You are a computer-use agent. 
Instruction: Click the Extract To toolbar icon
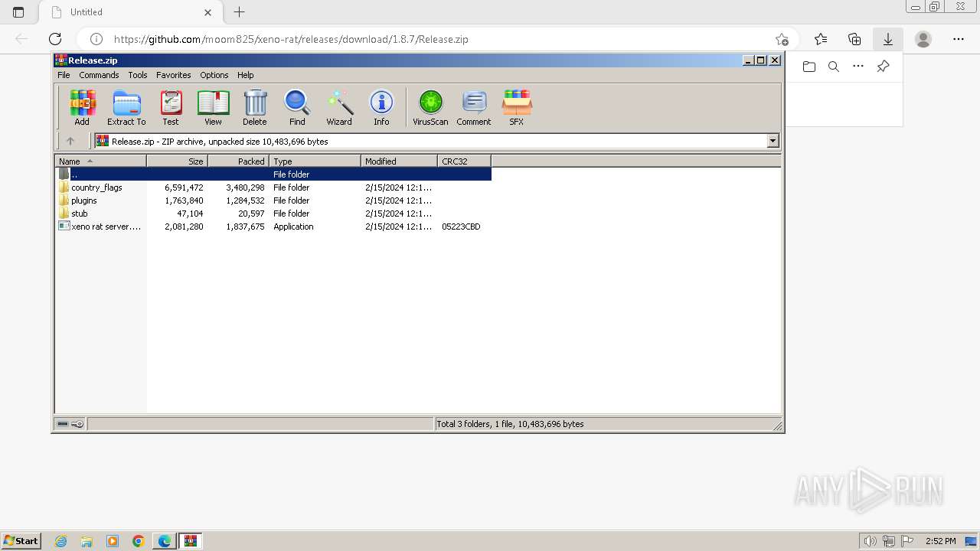[126, 107]
